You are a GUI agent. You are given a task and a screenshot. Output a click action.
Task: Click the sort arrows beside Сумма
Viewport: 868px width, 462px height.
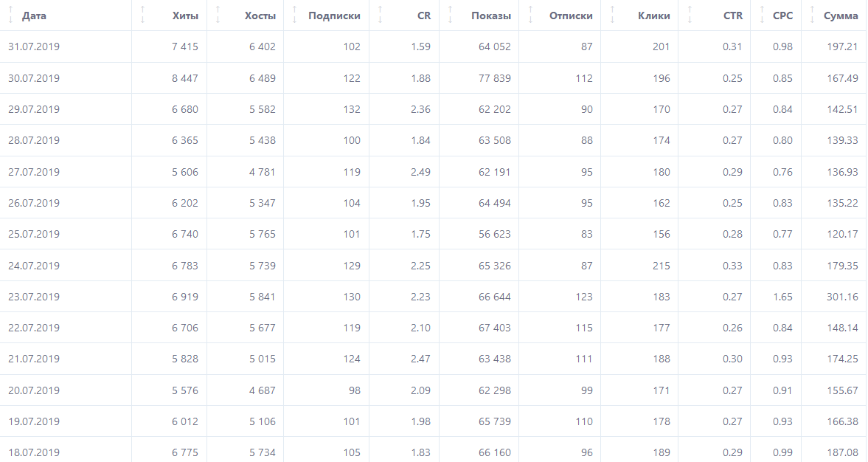(811, 15)
